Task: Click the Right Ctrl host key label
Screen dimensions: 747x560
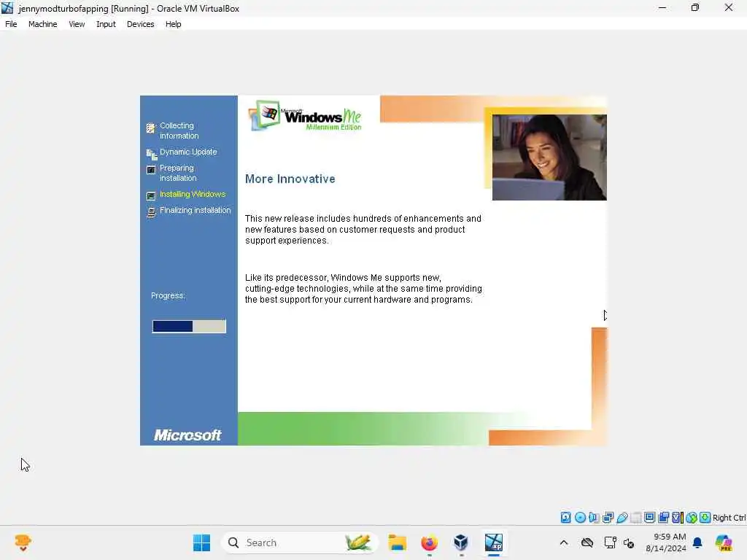Action: point(729,518)
